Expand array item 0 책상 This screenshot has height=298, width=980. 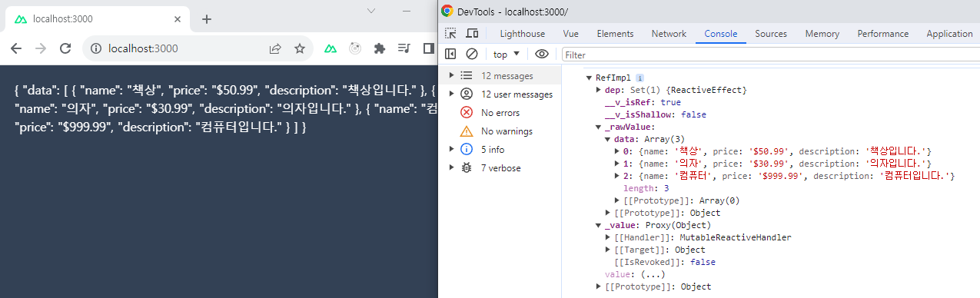(x=617, y=151)
